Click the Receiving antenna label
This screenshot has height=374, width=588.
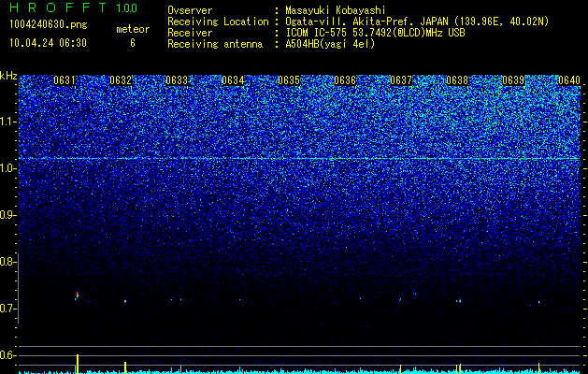coord(215,44)
